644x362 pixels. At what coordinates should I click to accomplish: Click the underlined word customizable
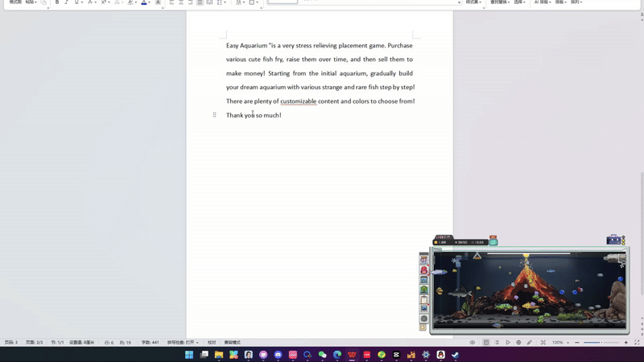298,101
